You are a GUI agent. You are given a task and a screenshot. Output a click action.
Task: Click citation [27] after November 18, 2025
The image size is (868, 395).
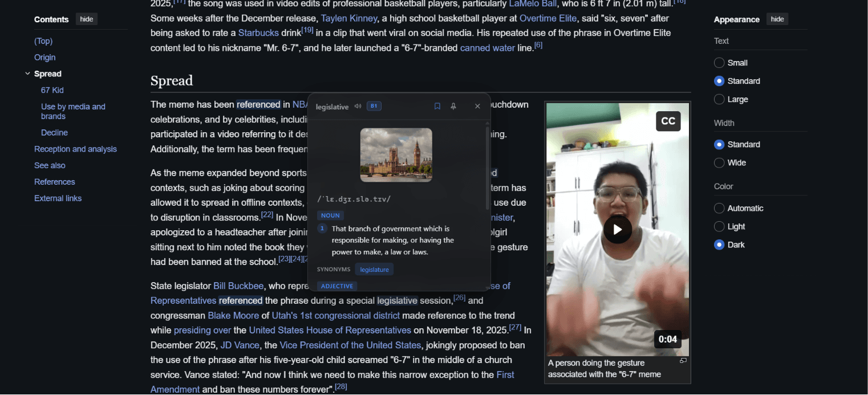pyautogui.click(x=516, y=327)
